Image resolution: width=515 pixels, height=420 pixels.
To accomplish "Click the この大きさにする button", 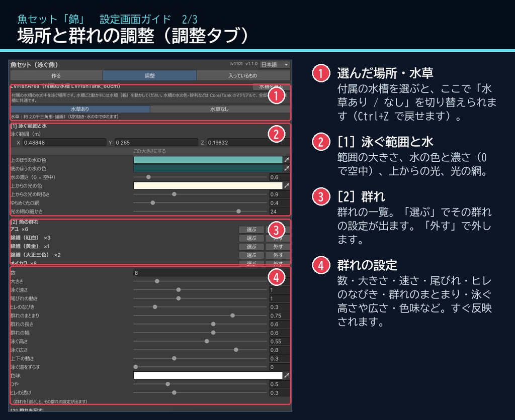I will tap(149, 151).
